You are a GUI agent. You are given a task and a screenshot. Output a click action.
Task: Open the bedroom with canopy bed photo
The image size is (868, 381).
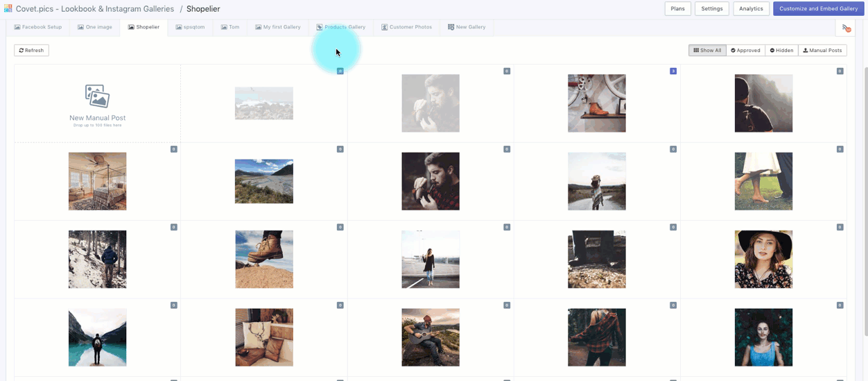click(97, 181)
